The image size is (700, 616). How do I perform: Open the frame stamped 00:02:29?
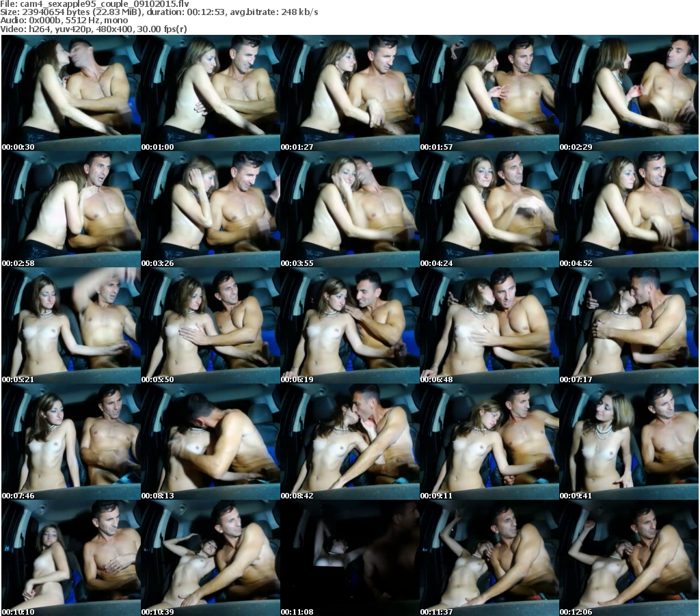[629, 93]
